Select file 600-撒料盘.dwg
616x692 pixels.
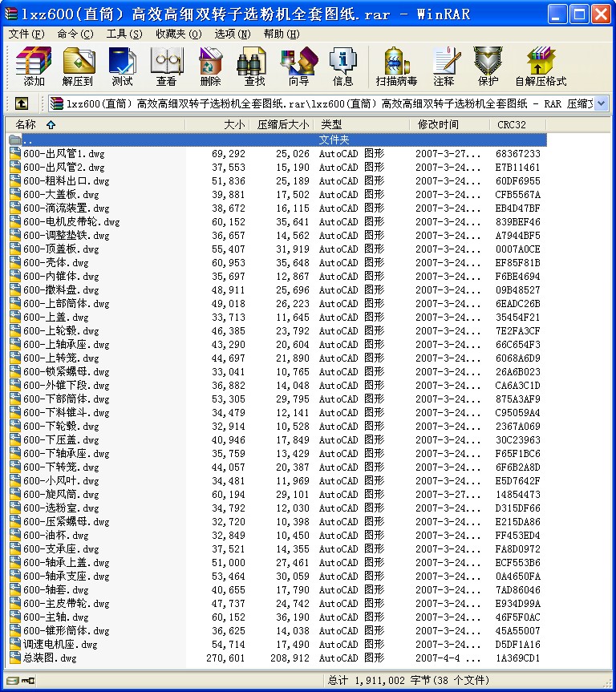coord(62,290)
